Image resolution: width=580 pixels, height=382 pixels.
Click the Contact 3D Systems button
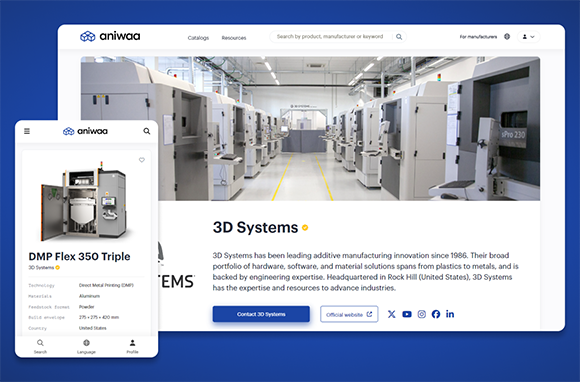[261, 314]
